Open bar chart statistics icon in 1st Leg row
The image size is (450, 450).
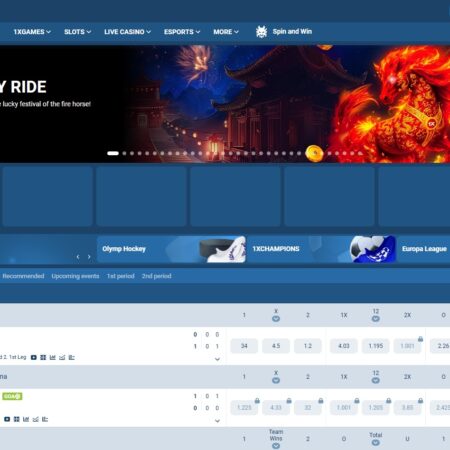point(52,357)
